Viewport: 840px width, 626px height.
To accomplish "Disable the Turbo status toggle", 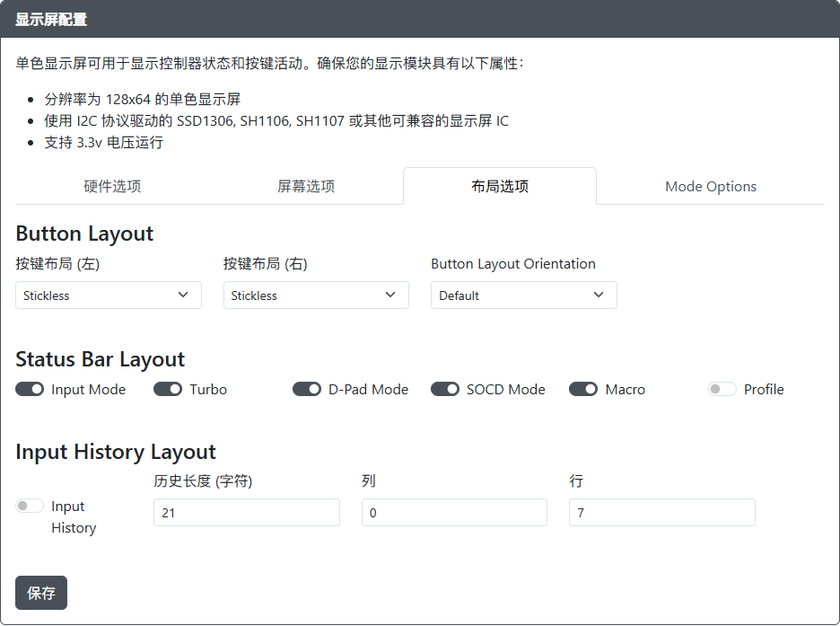I will 168,390.
